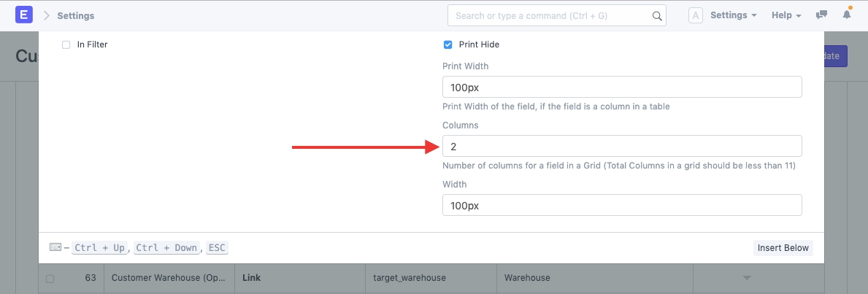Click the search command bar
868x294 pixels.
pos(551,15)
